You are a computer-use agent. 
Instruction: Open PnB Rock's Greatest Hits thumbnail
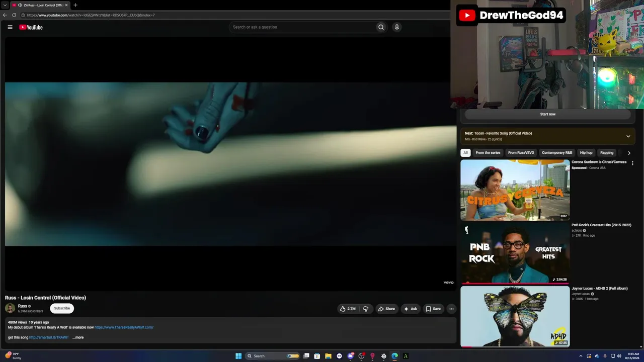[x=515, y=253]
